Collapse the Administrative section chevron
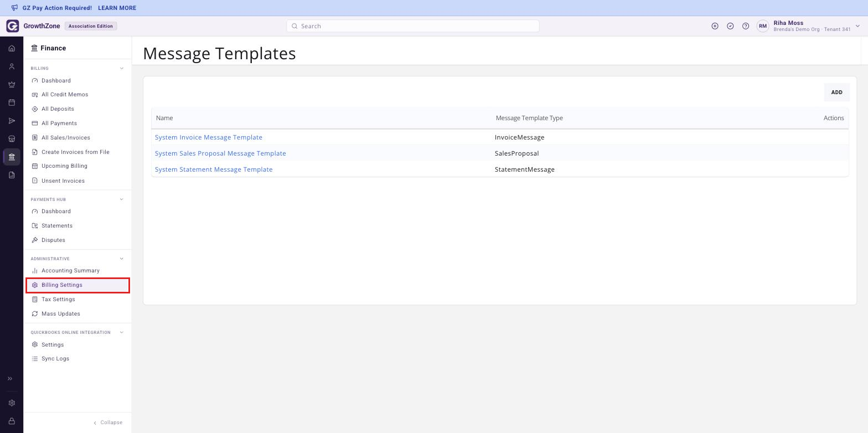Viewport: 868px width, 433px height. (x=122, y=259)
